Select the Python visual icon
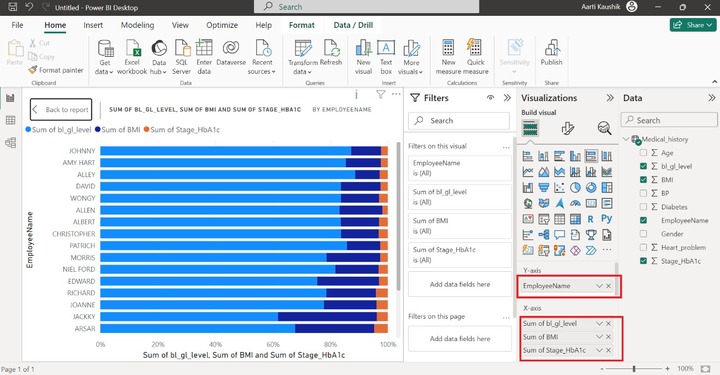The height and width of the screenshot is (375, 720). 607,219
